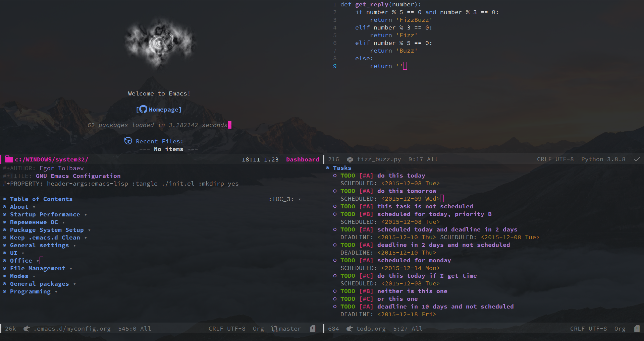
Task: Expand the Переменные ОС heading
Action: point(63,222)
